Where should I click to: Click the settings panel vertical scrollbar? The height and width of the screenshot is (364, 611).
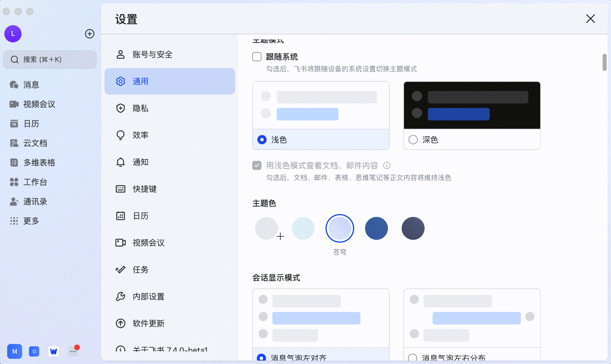pos(604,62)
